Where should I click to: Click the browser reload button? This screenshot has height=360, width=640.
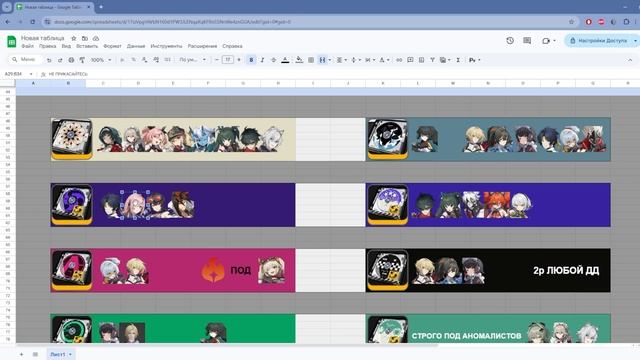(33, 22)
